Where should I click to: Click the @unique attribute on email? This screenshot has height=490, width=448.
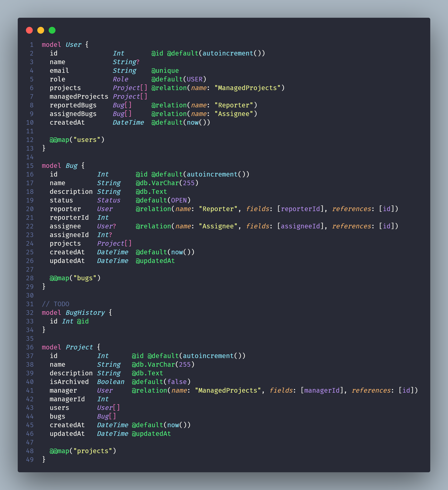pos(165,71)
